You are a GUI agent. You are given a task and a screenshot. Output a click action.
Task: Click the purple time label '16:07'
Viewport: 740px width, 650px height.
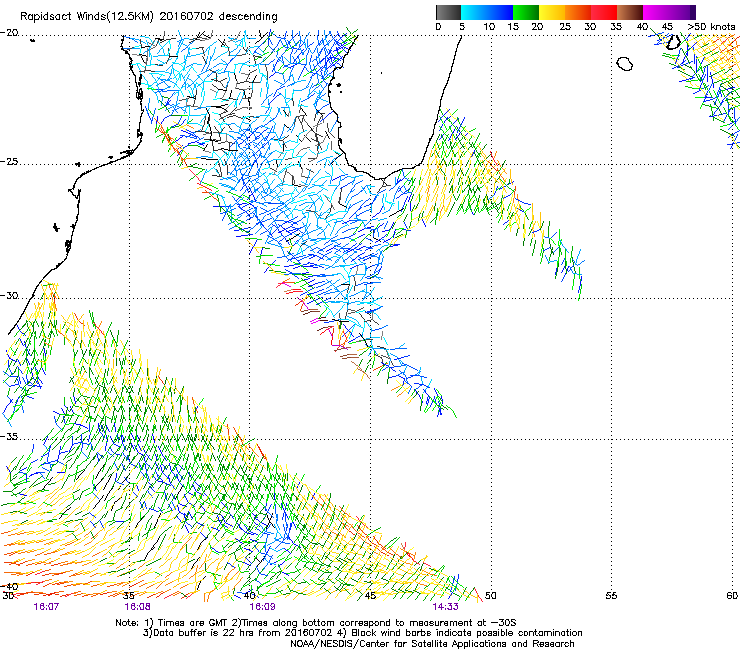click(x=46, y=607)
